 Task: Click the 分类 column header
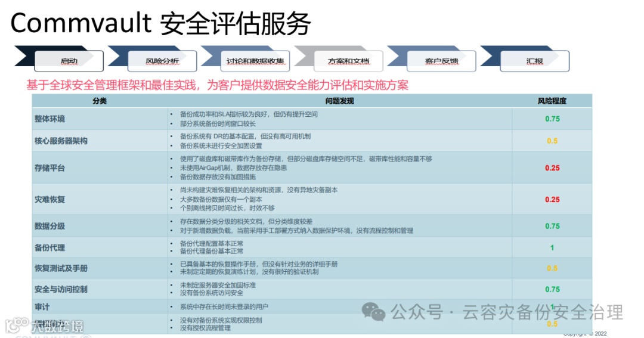coord(100,101)
